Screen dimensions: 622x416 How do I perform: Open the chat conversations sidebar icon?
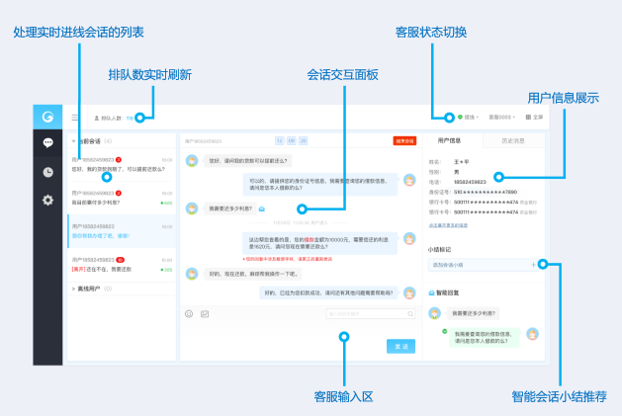(x=47, y=144)
